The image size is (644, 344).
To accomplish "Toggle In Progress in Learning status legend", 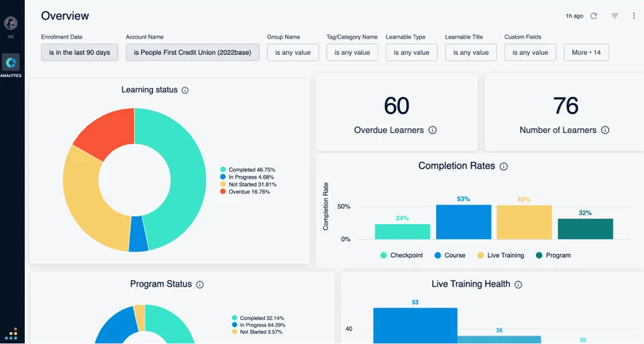I will pos(247,177).
